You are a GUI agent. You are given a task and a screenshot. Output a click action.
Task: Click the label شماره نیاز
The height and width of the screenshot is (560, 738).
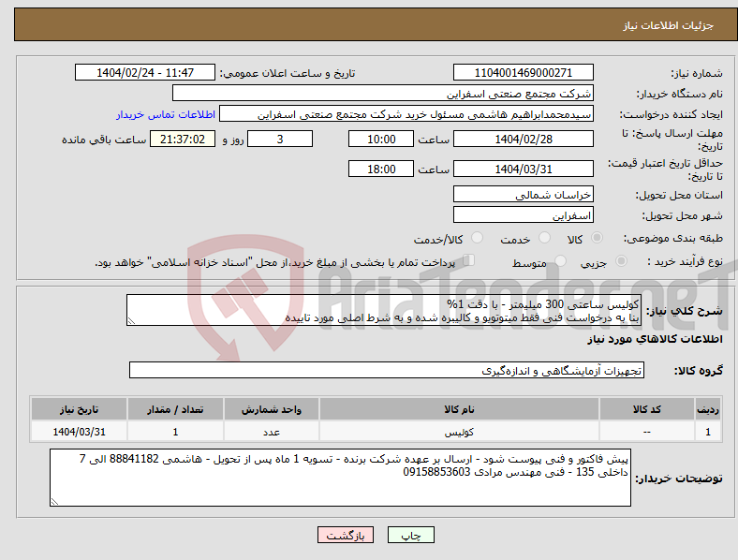tap(697, 73)
